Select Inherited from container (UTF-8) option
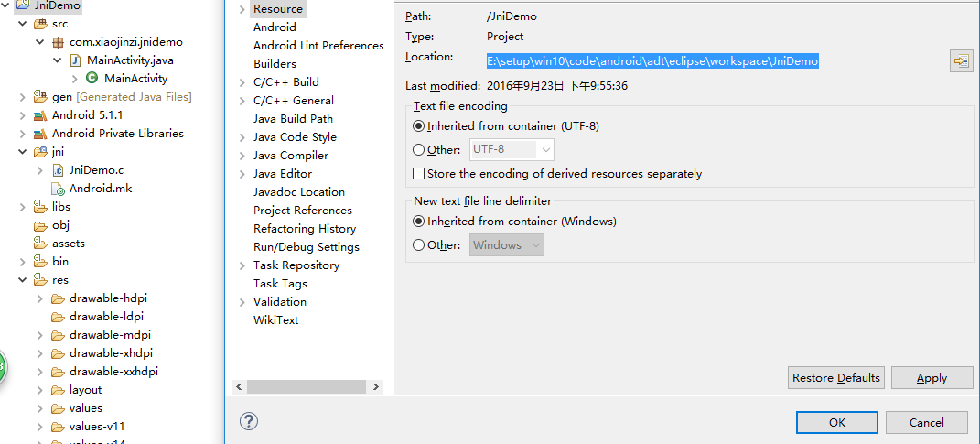This screenshot has height=444, width=980. pyautogui.click(x=419, y=125)
